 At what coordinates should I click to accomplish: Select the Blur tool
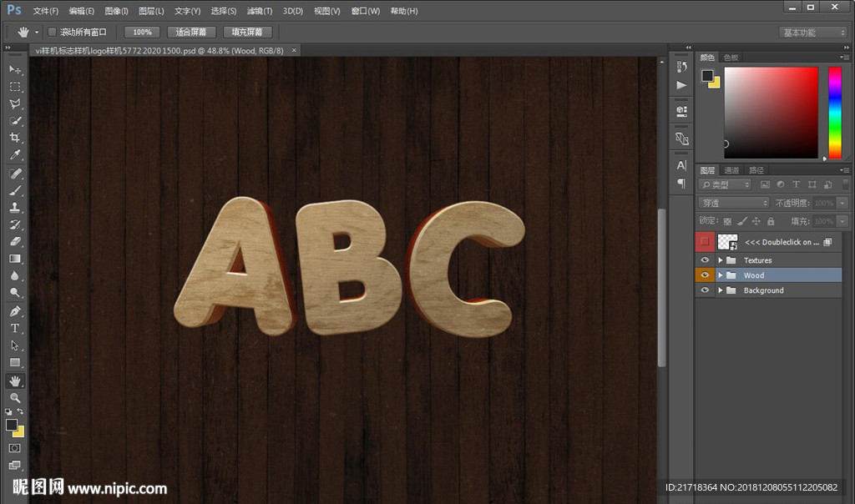(15, 275)
